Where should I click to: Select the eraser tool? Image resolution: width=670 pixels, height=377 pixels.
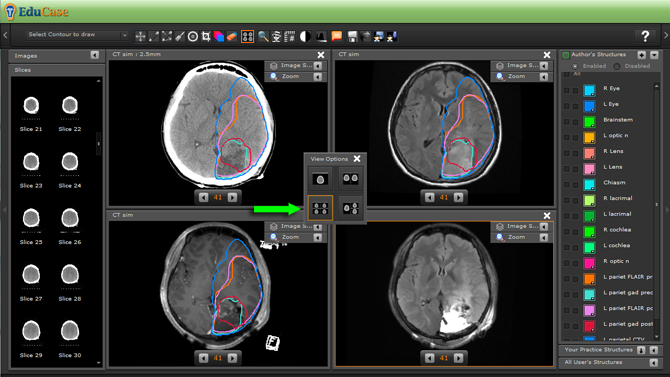(x=232, y=36)
